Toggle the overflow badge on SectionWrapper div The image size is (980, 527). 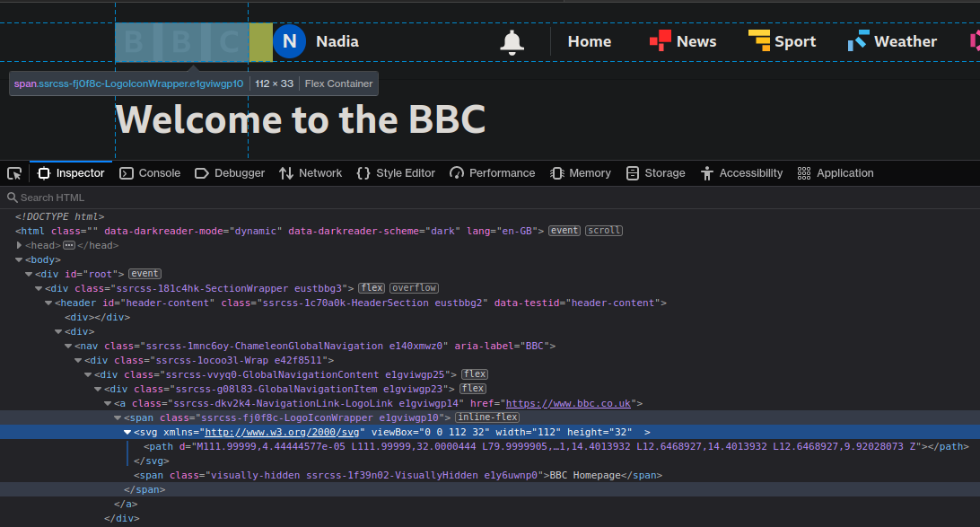414,287
